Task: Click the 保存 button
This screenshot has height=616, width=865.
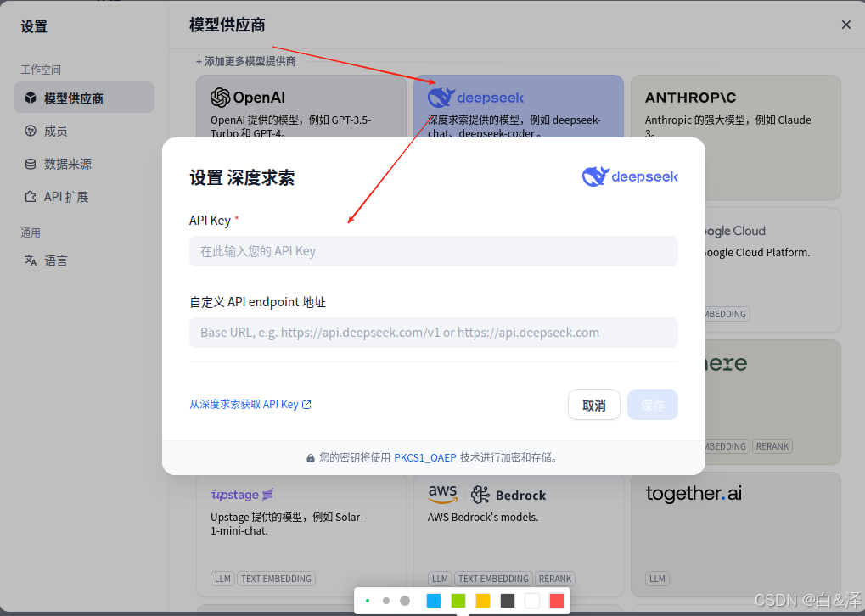Action: click(x=652, y=406)
